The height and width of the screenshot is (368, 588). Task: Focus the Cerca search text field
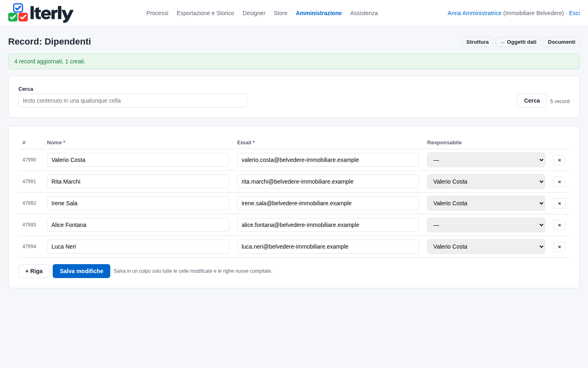click(133, 101)
